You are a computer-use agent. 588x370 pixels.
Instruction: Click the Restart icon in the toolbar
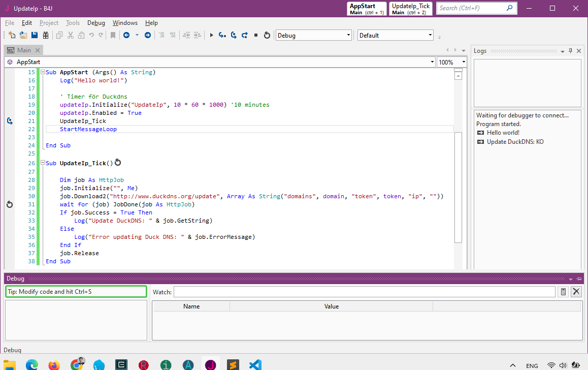[x=267, y=35]
